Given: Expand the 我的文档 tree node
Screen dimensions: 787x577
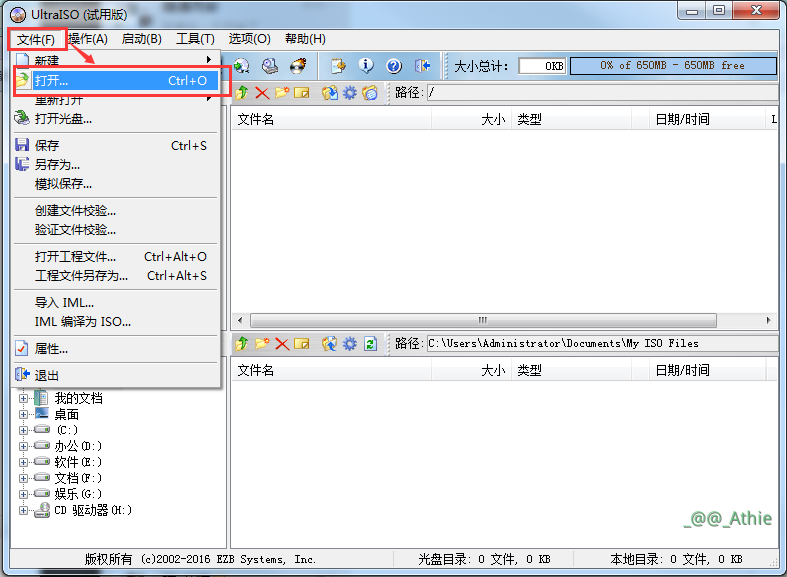Looking at the screenshot, I should coord(23,398).
